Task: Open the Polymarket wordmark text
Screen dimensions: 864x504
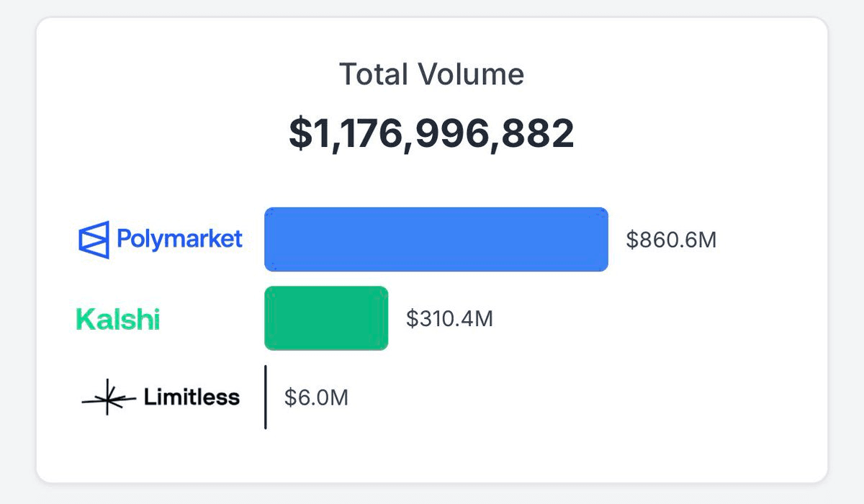Action: 179,240
